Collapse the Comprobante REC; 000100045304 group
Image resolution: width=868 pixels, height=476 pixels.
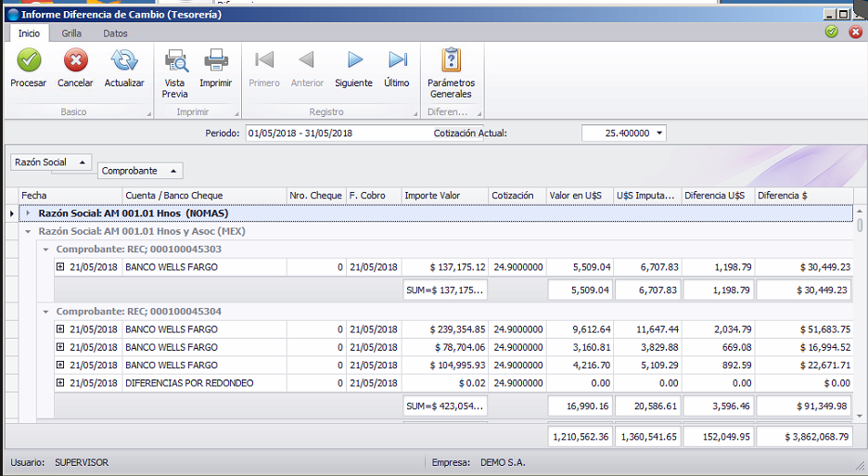point(46,312)
